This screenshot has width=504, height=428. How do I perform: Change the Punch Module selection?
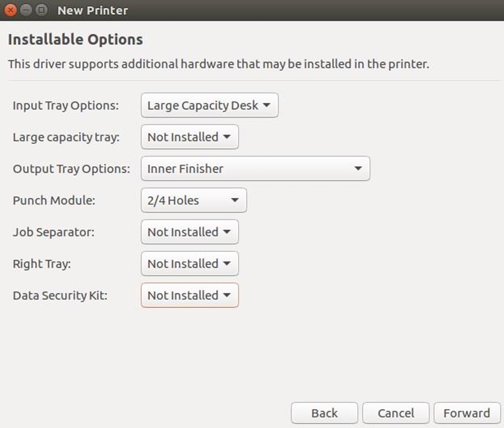pyautogui.click(x=194, y=200)
